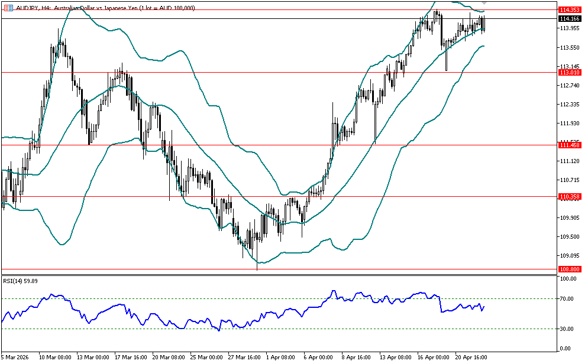
Task: Select the 111.458 red price label
Action: 569,145
